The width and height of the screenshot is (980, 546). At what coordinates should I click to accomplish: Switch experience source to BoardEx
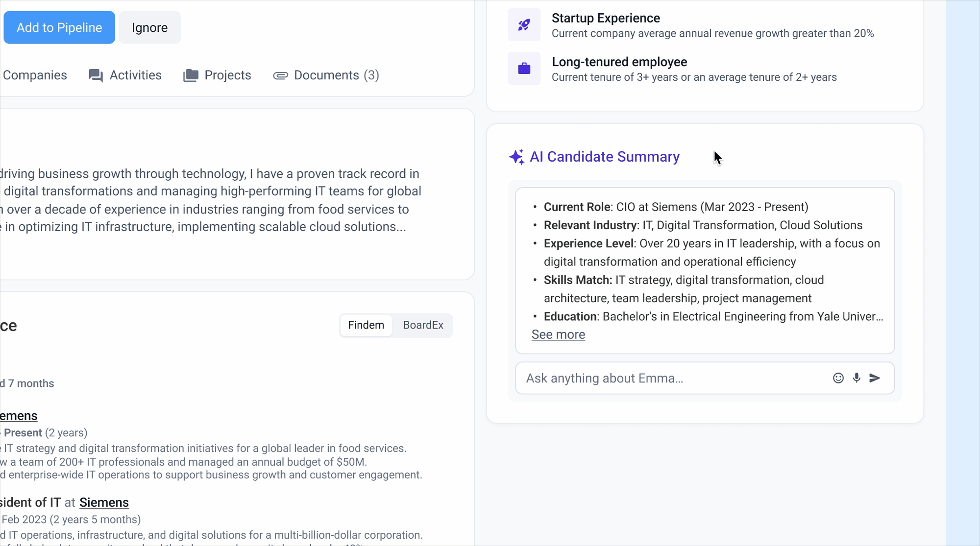423,325
